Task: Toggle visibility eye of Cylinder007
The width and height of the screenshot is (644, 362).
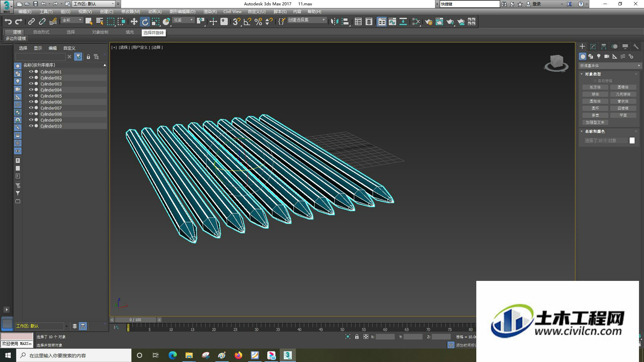Action: coord(31,108)
